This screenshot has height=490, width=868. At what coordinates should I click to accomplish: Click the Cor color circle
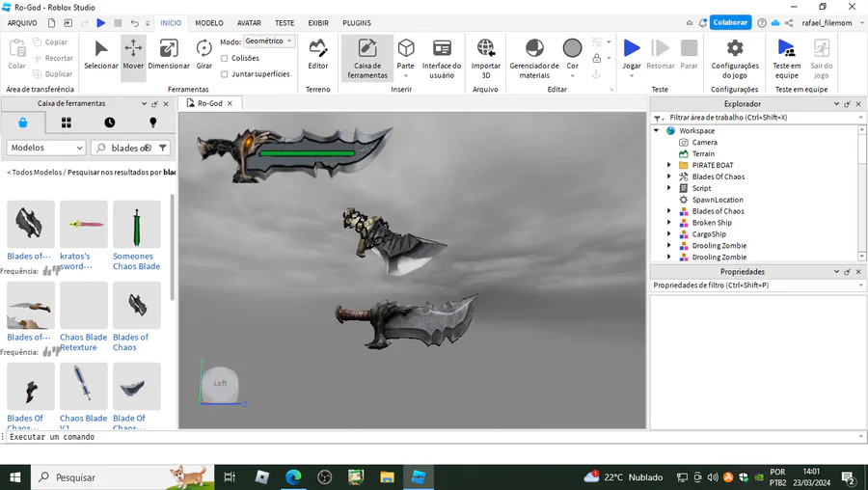[572, 48]
